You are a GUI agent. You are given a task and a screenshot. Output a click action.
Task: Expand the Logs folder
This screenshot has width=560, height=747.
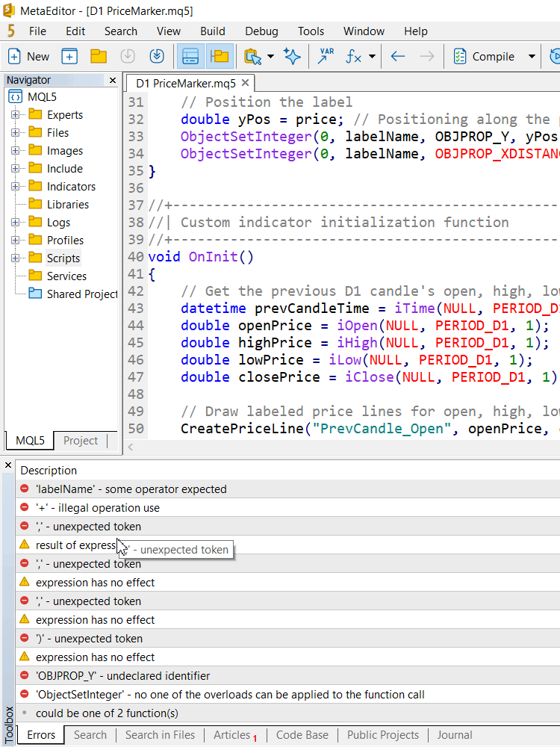point(15,222)
